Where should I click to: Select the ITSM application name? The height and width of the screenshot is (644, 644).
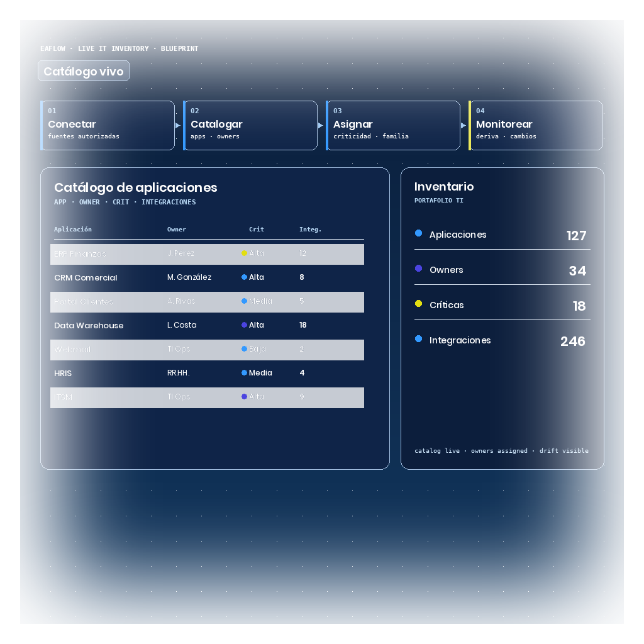coord(63,397)
